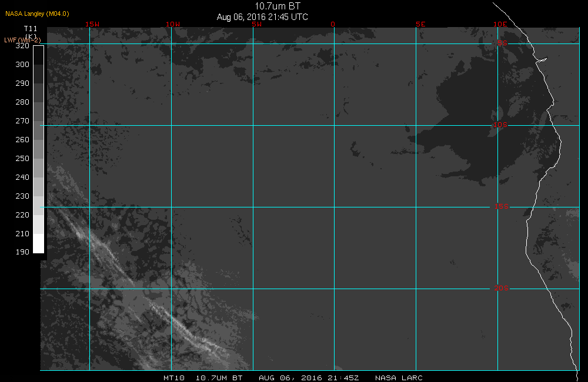Click the '10S' latitude label
This screenshot has width=588, height=382.
tap(500, 125)
